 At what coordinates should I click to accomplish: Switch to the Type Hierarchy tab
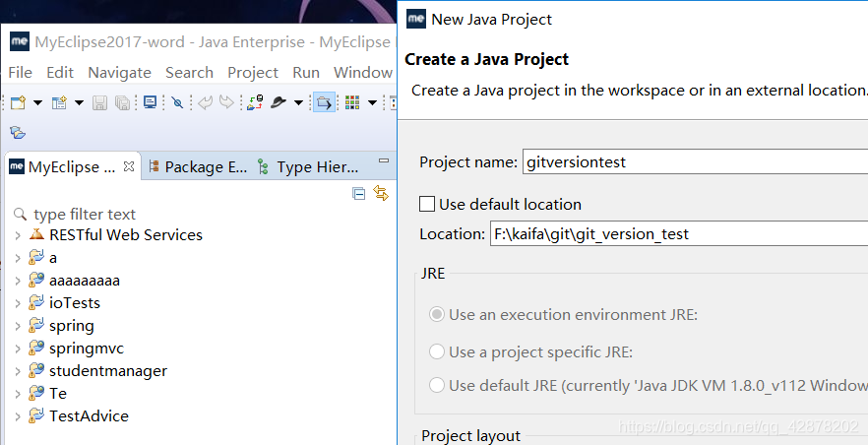point(308,166)
